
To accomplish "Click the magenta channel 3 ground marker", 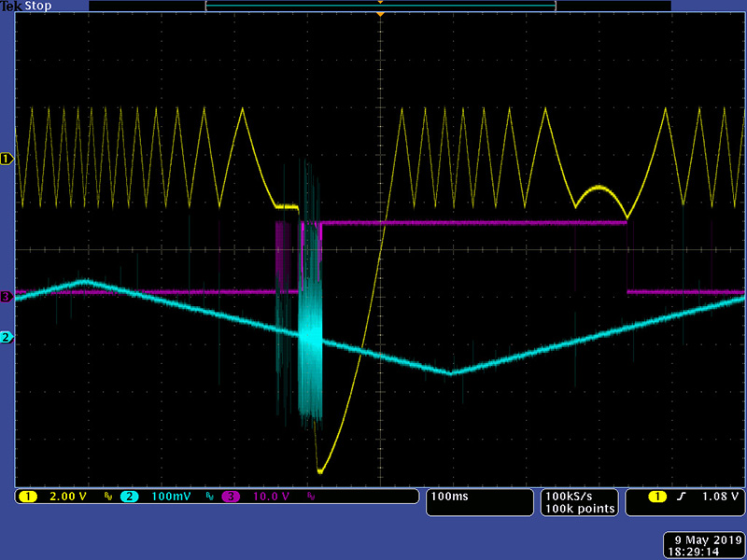I will coord(7,297).
